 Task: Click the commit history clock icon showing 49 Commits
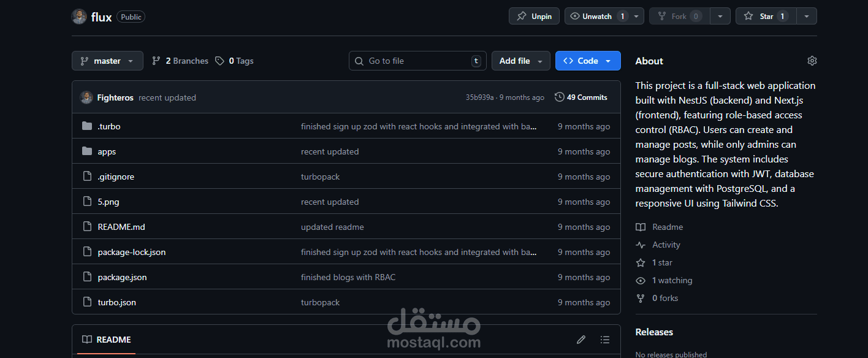coord(558,97)
